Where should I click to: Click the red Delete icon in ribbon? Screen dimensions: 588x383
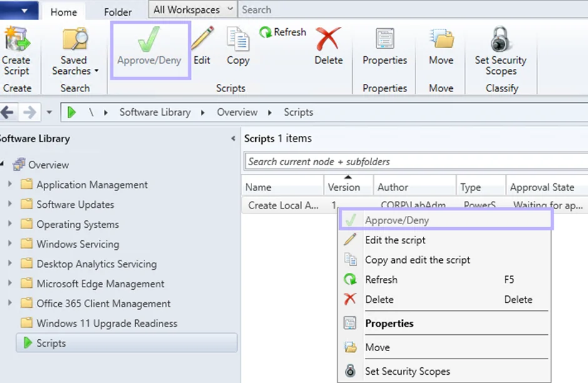[328, 39]
